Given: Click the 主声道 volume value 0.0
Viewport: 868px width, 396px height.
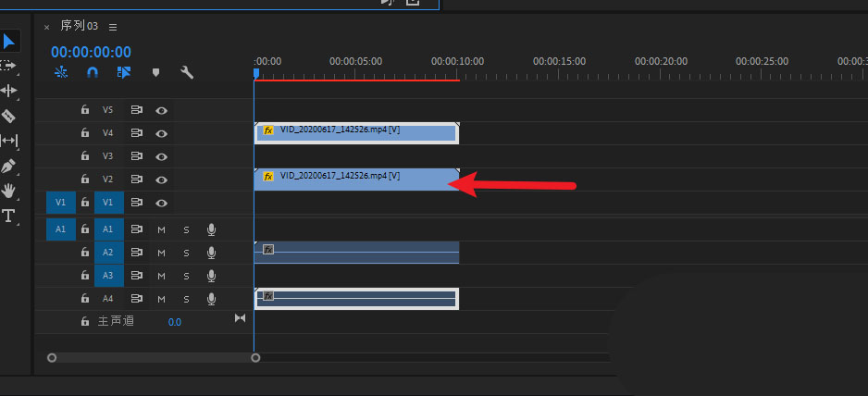Looking at the screenshot, I should (174, 322).
